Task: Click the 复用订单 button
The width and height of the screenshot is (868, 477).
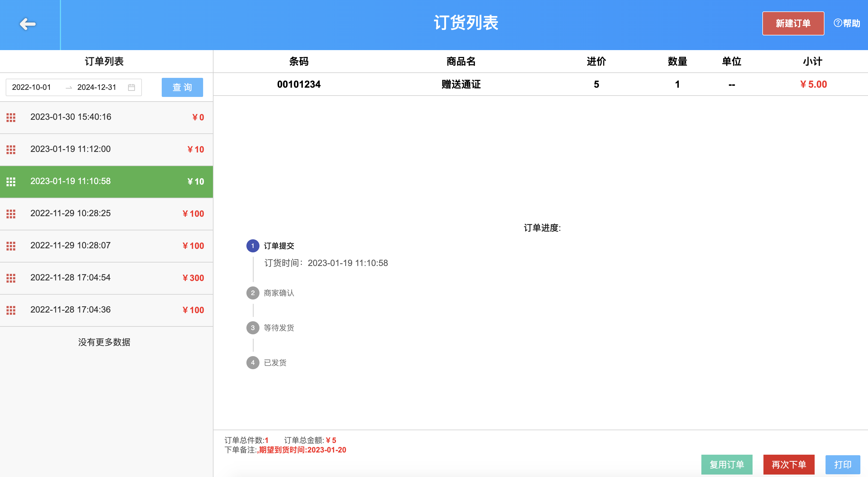Action: (727, 464)
